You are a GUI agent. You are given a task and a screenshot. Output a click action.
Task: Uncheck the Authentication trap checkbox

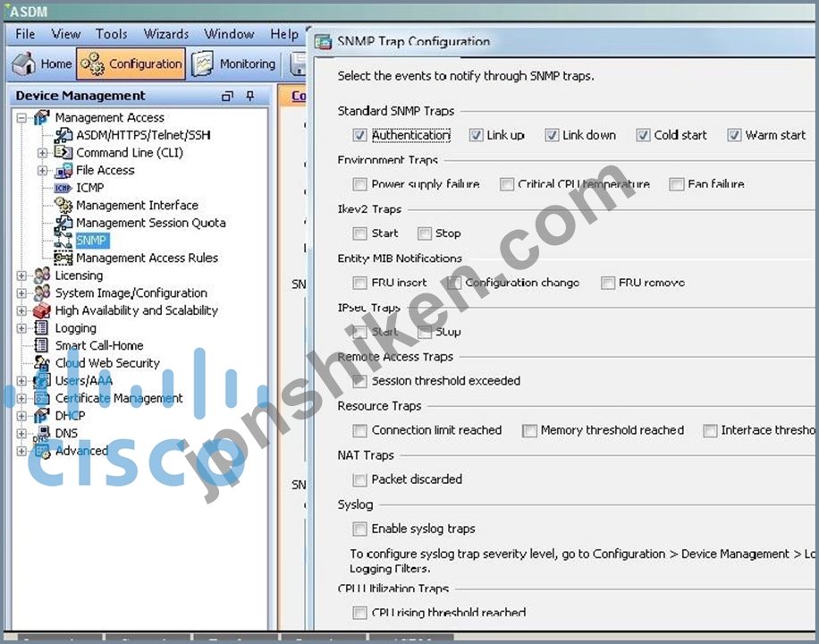coord(360,135)
